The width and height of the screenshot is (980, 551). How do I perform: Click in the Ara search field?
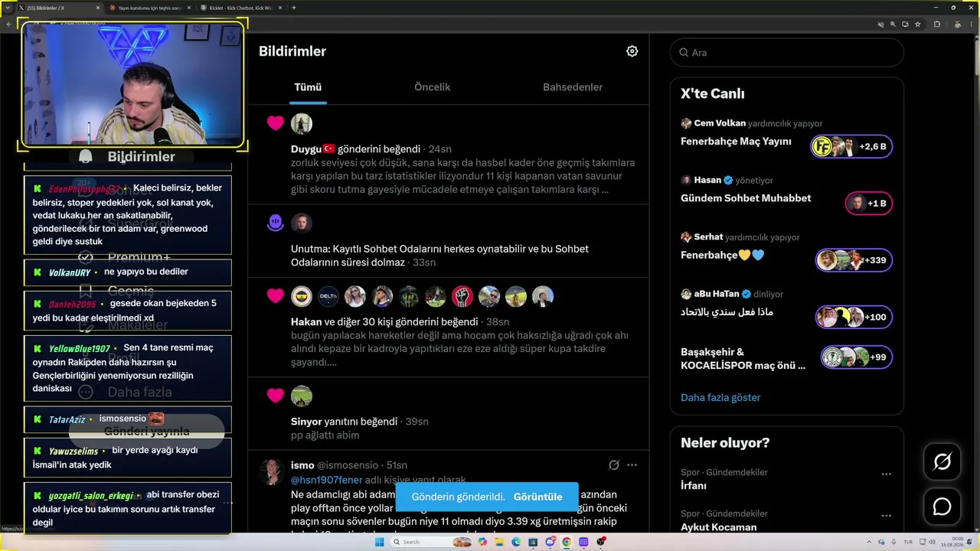coord(786,52)
